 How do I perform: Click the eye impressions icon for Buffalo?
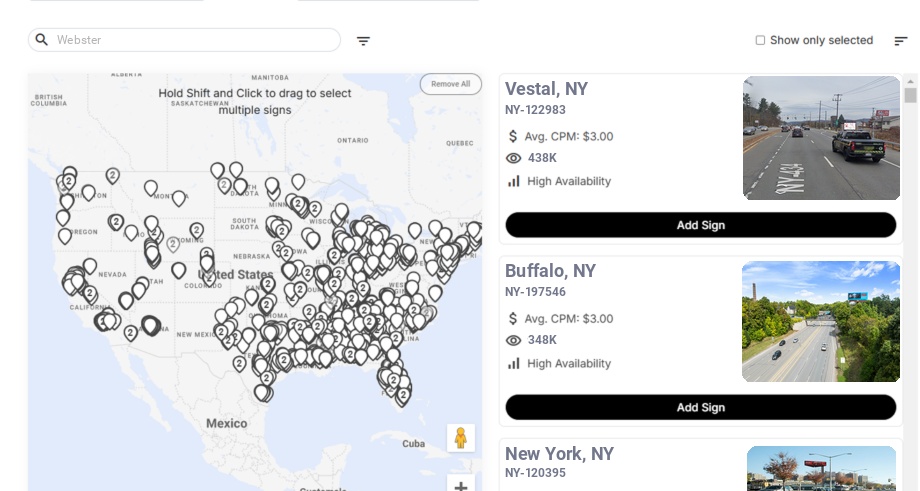(x=513, y=340)
